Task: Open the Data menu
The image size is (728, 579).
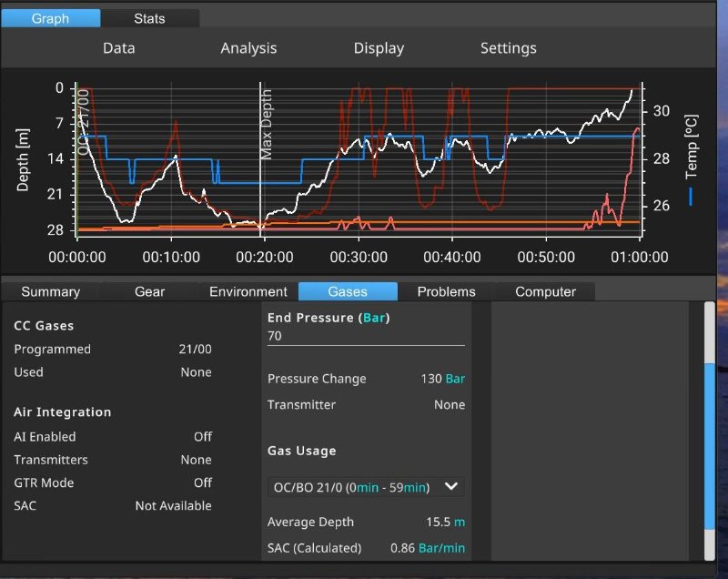Action: pos(118,48)
